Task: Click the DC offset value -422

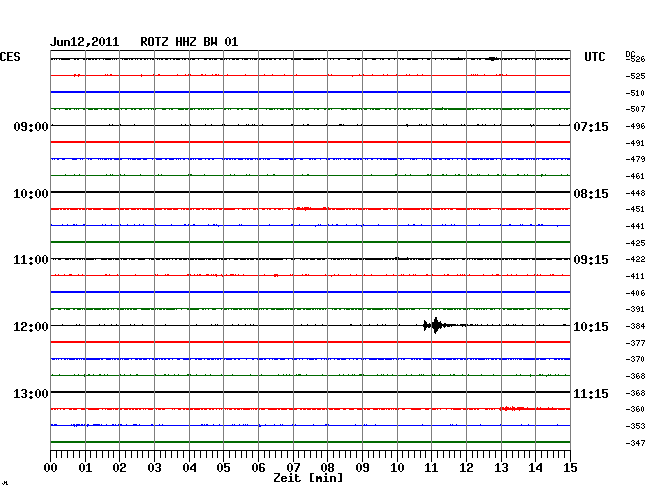Action: click(635, 259)
